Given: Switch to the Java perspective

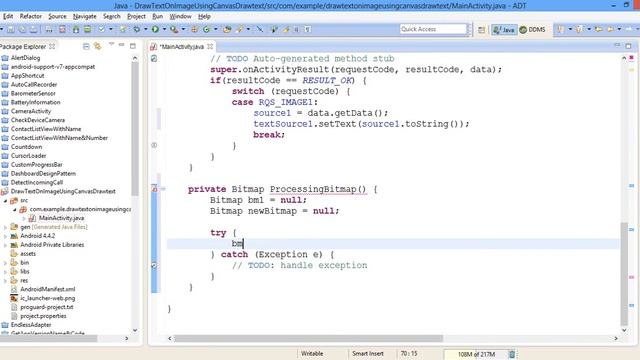Looking at the screenshot, I should point(504,29).
